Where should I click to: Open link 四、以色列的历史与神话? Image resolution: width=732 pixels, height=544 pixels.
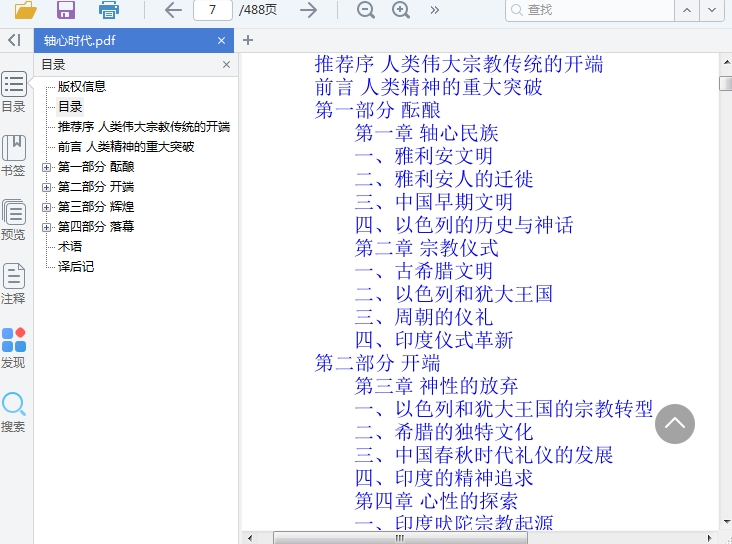point(464,225)
